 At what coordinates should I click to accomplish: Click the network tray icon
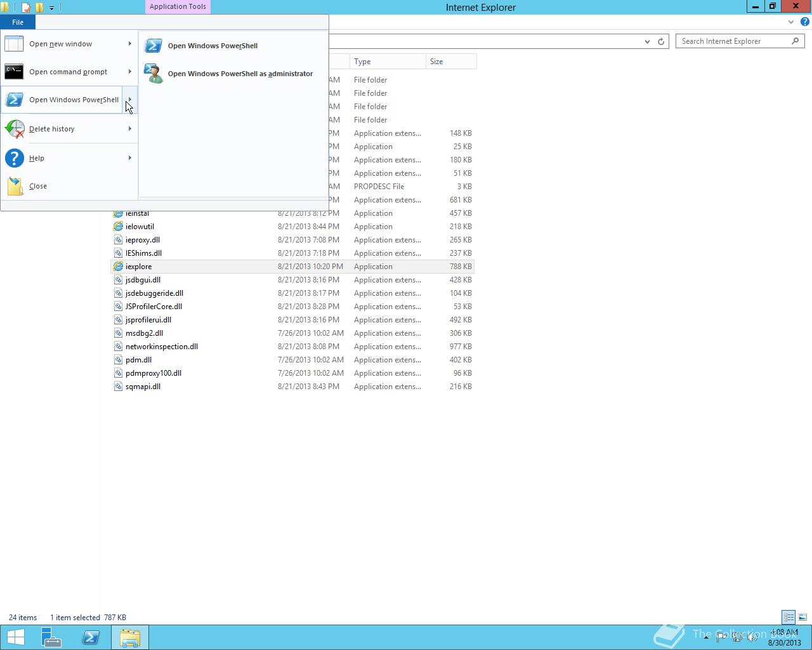click(x=737, y=637)
